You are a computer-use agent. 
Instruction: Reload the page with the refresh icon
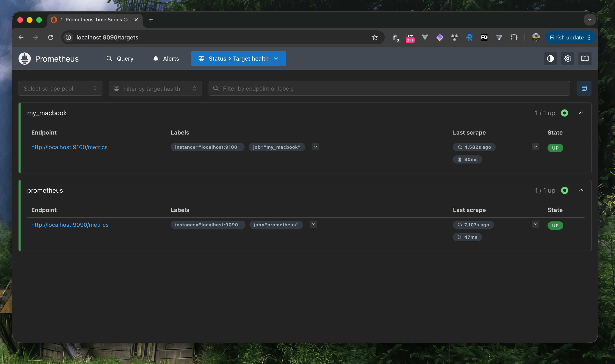click(x=51, y=38)
